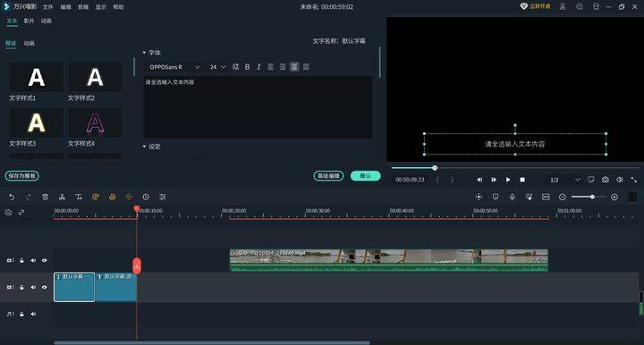Delete the clip with the trash icon
The image size is (644, 345).
coord(46,198)
